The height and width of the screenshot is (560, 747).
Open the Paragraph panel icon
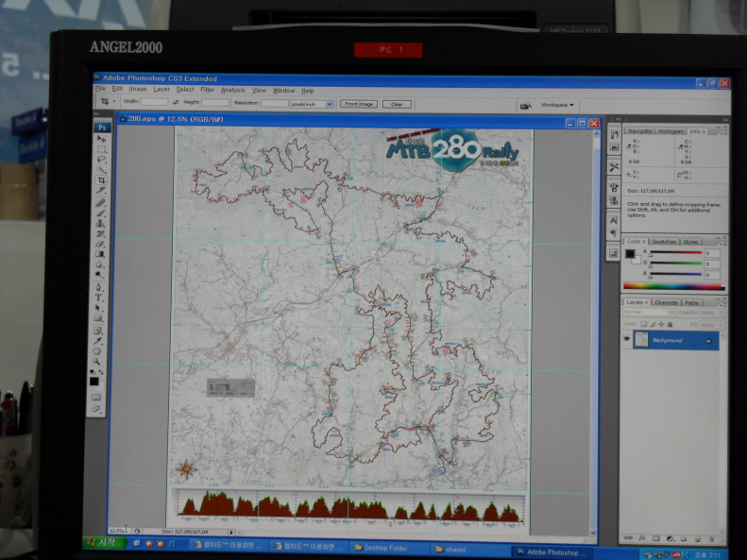tap(614, 233)
